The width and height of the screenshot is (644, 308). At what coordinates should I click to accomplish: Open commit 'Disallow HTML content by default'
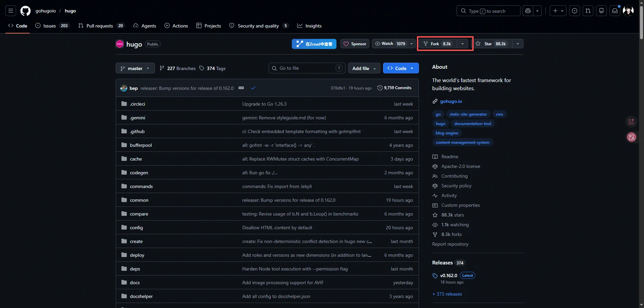(277, 228)
